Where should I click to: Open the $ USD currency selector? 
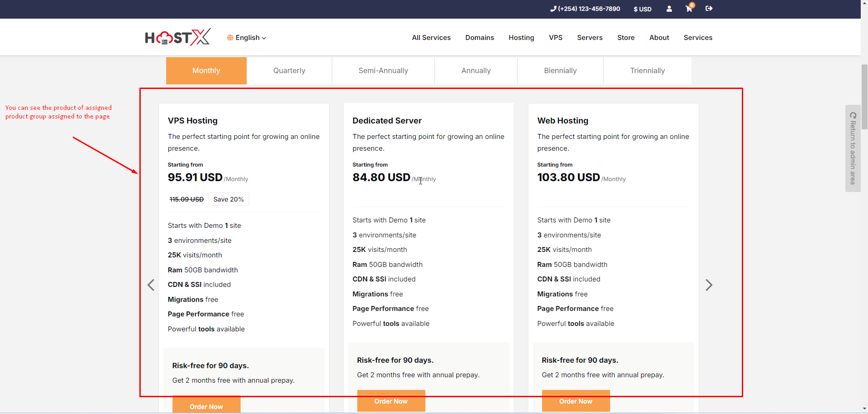[x=642, y=9]
